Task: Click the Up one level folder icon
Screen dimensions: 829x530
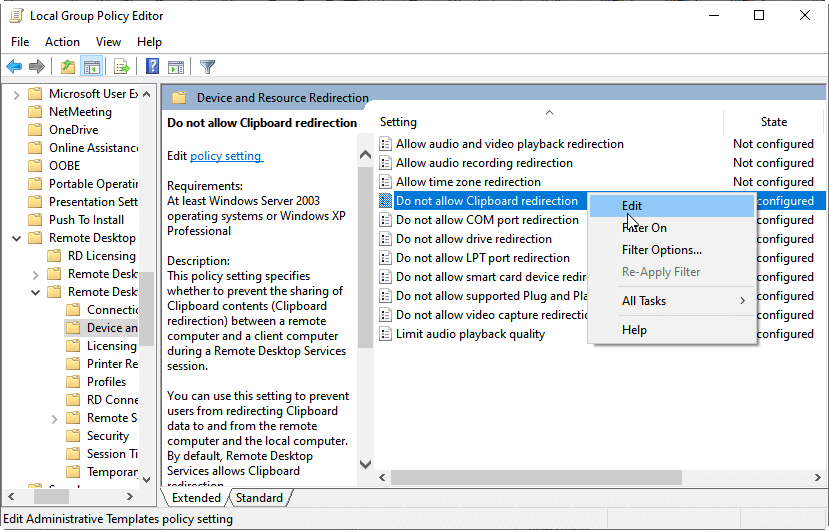Action: [67, 67]
